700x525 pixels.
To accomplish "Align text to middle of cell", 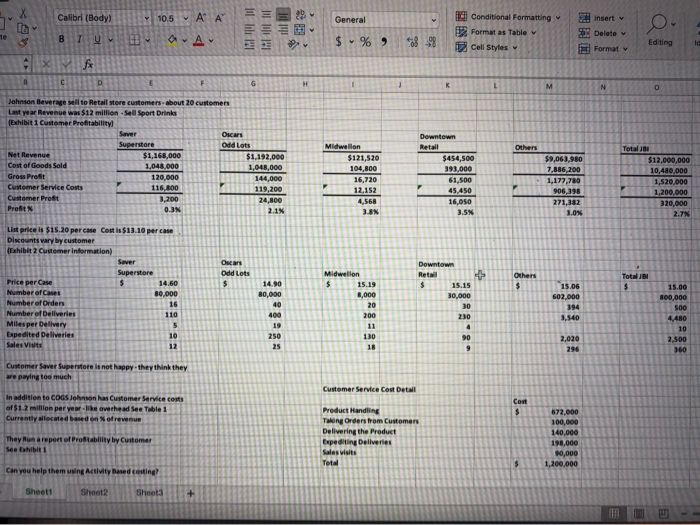I will (x=267, y=15).
